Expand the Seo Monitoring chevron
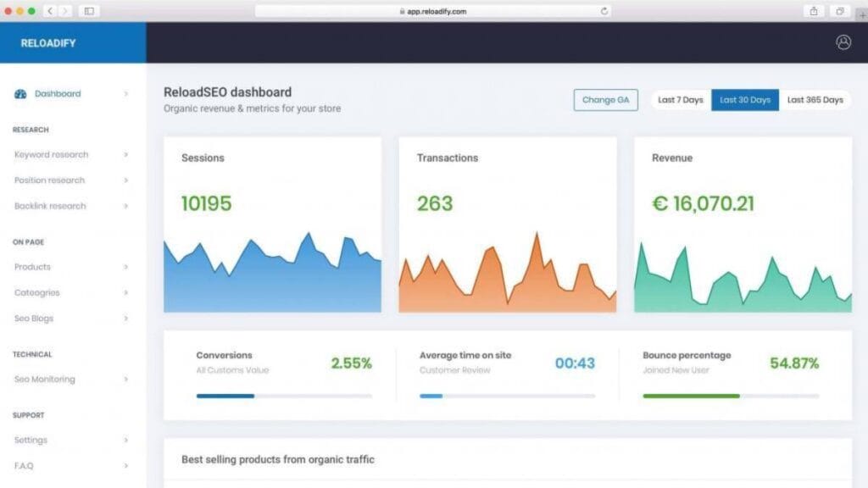Image resolution: width=868 pixels, height=488 pixels. pos(125,380)
